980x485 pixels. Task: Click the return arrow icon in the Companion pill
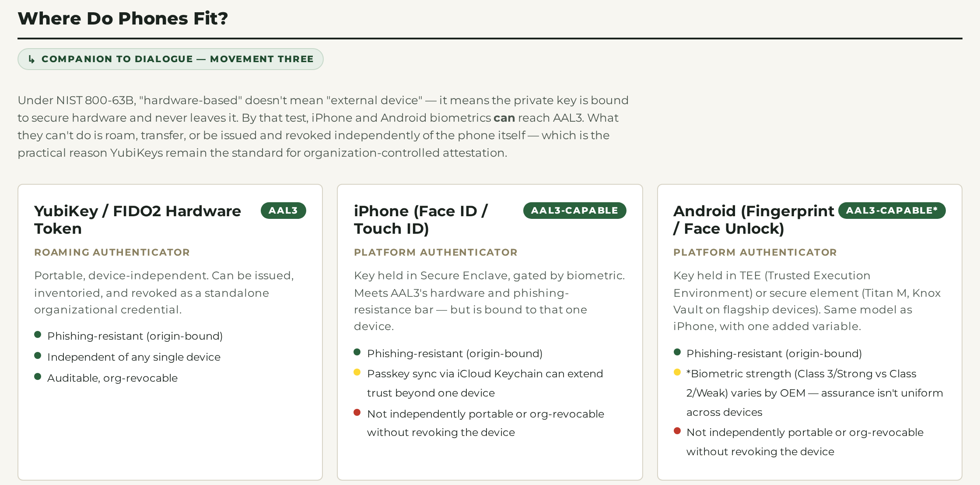click(31, 59)
